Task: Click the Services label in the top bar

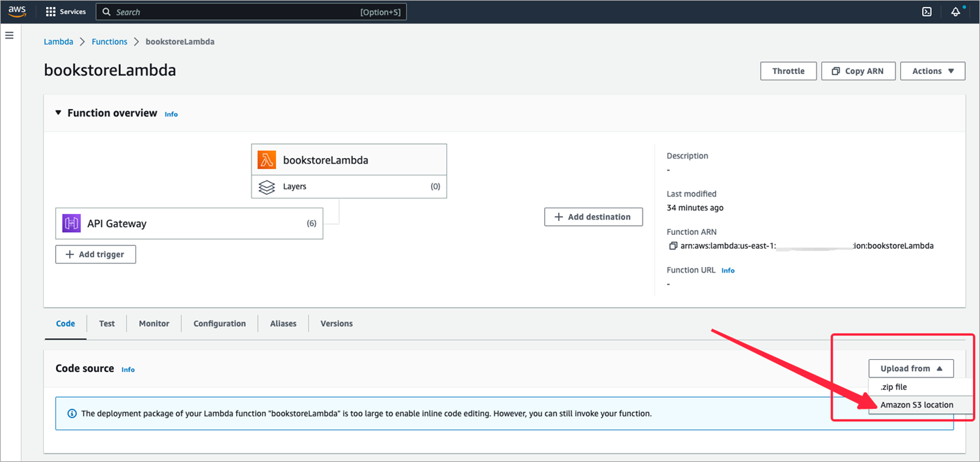Action: click(x=73, y=12)
